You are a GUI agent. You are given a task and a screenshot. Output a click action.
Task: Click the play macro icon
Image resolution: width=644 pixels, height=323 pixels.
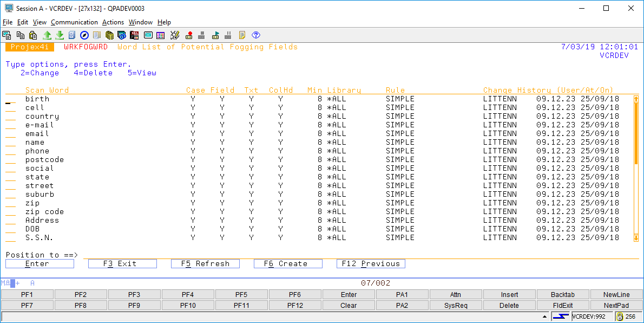(x=215, y=35)
